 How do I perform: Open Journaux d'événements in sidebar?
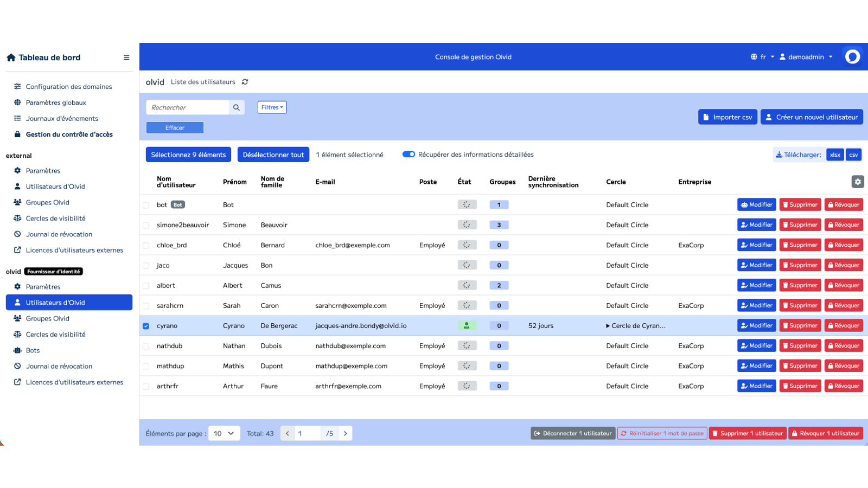pyautogui.click(x=62, y=118)
